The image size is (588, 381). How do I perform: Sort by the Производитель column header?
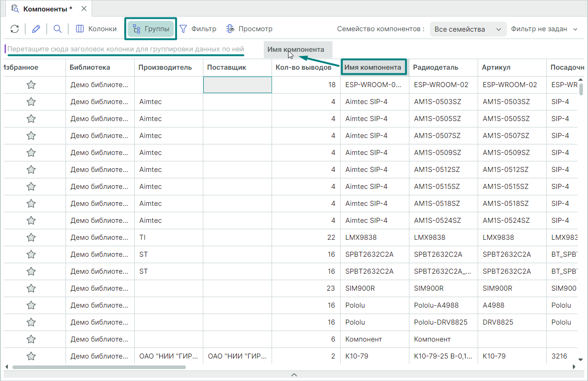coord(165,67)
